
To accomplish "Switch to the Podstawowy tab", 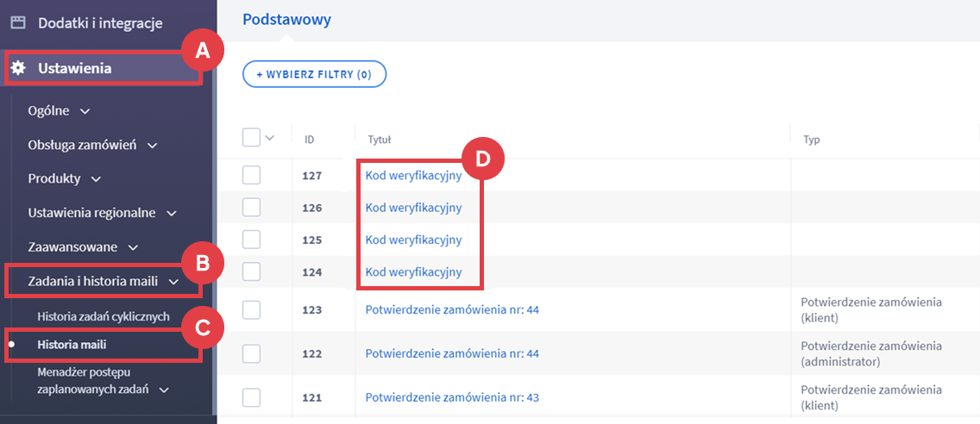I will 286,20.
